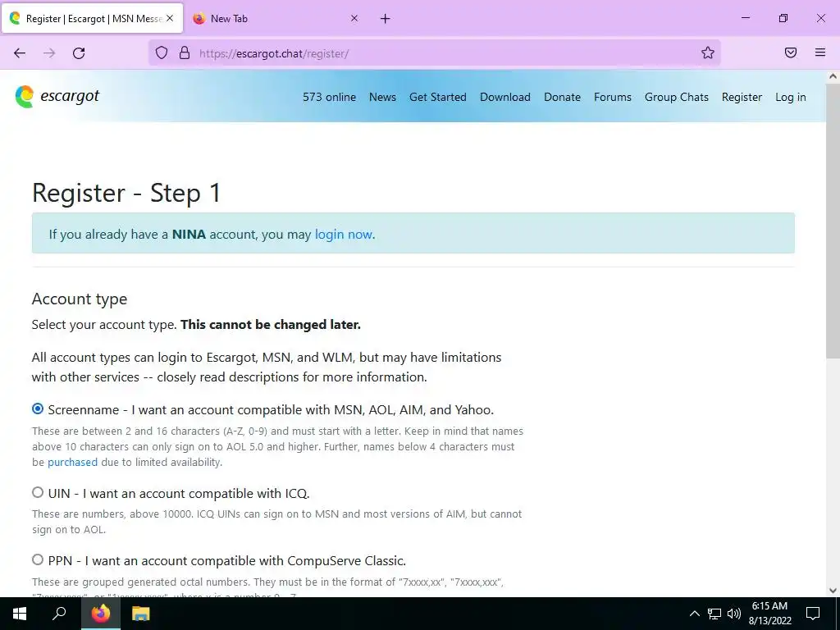Switch to the New Tab tab
840x630 pixels.
276,19
